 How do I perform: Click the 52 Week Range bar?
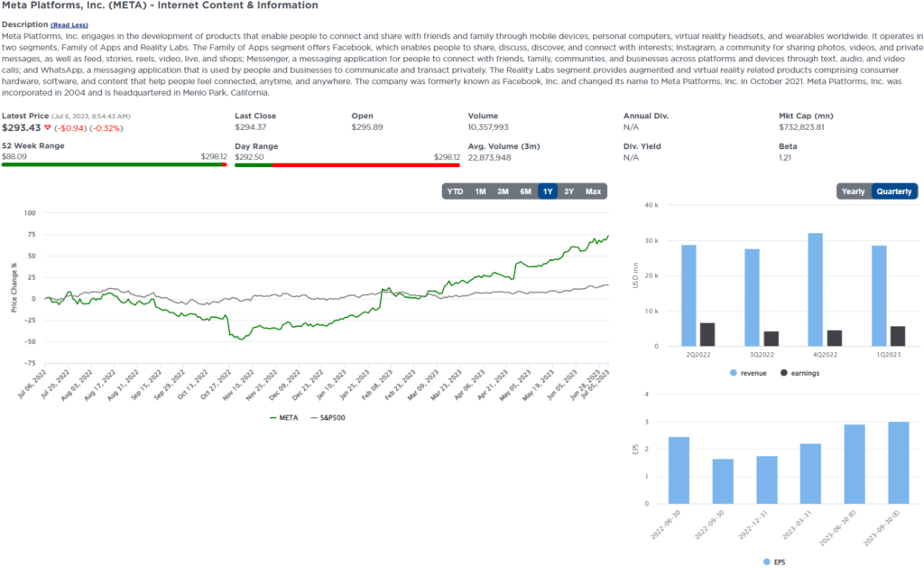pos(115,164)
